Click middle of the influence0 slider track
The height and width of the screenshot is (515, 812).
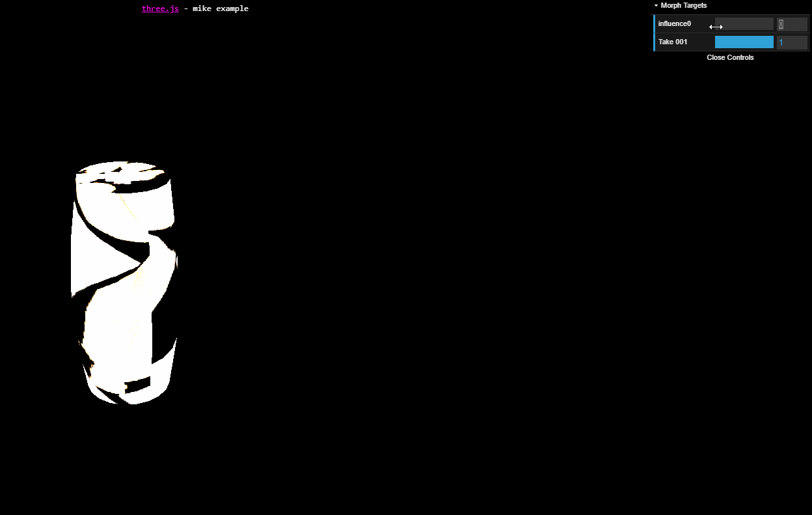coord(744,24)
